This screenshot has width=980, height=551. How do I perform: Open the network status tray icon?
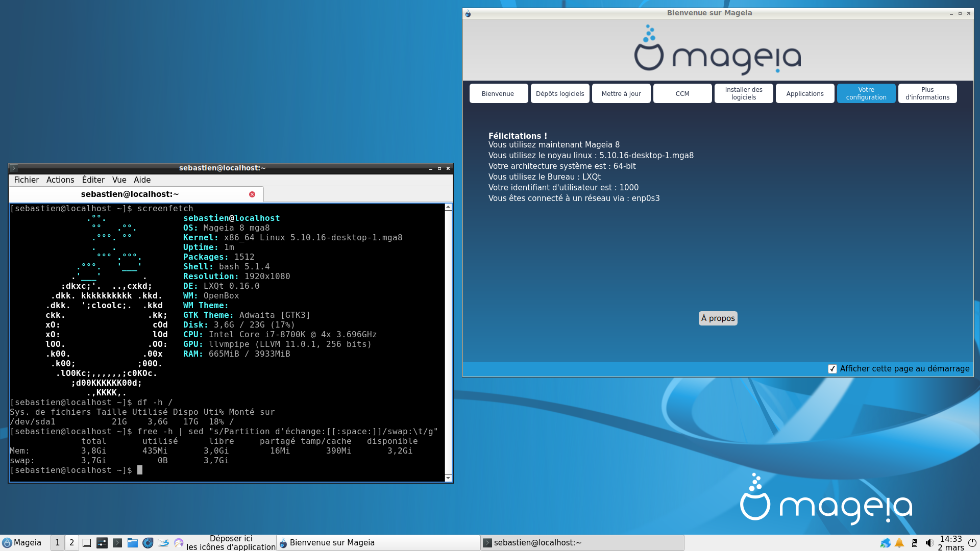tap(886, 543)
